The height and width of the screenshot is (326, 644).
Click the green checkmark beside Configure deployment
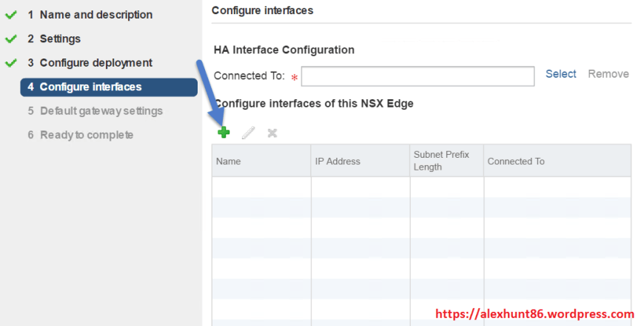[x=10, y=63]
